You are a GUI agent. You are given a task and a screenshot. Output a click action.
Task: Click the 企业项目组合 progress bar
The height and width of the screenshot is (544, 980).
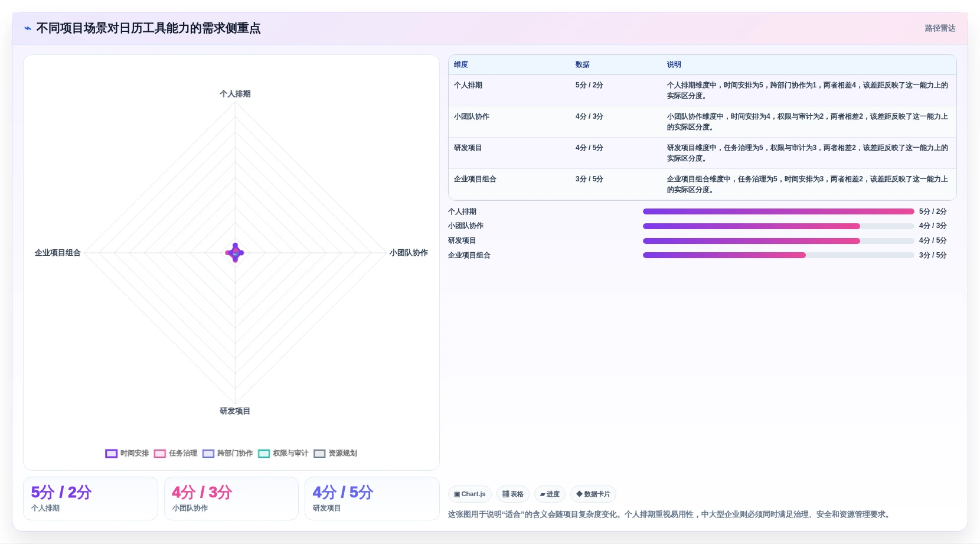(778, 255)
